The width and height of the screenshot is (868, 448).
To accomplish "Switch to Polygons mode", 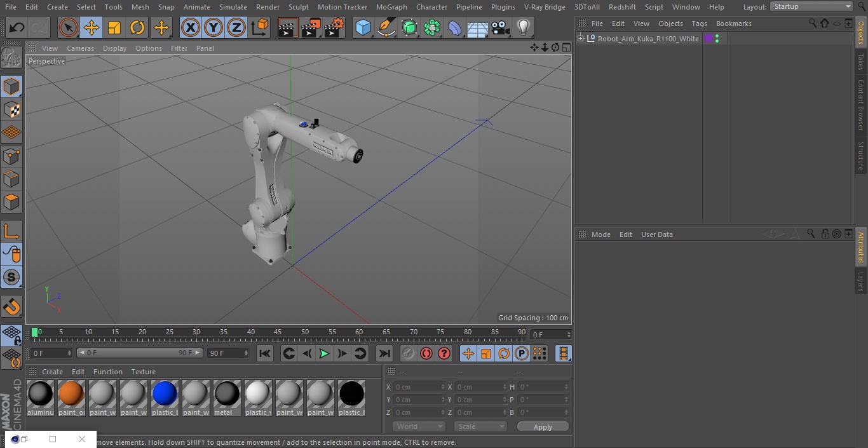I will coord(11,202).
